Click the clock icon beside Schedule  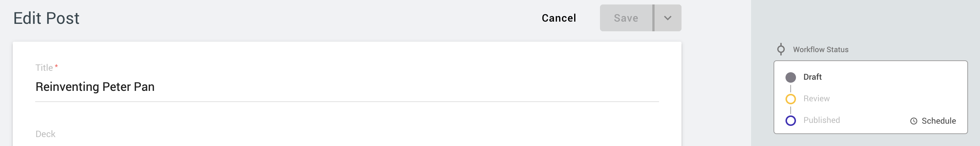click(913, 121)
